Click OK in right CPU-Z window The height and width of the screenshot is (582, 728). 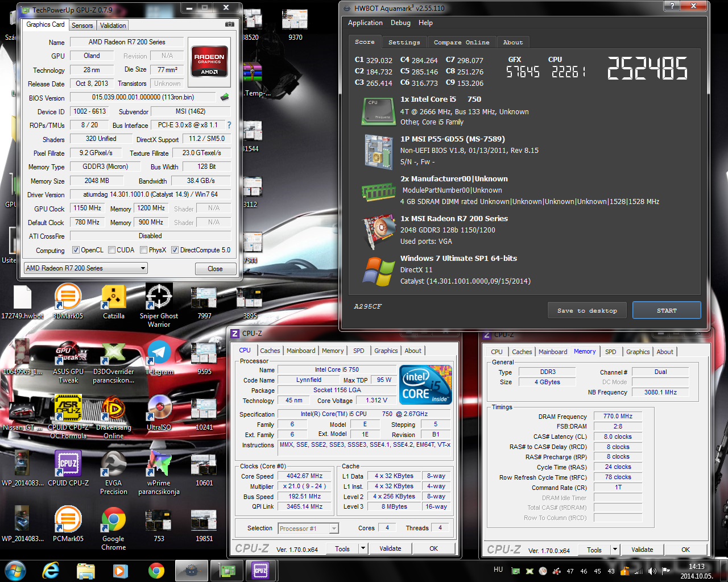coord(685,550)
